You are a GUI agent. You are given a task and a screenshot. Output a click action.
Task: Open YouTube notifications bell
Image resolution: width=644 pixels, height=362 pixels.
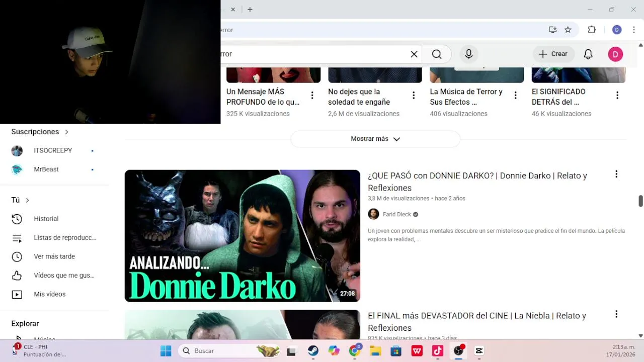(x=588, y=54)
